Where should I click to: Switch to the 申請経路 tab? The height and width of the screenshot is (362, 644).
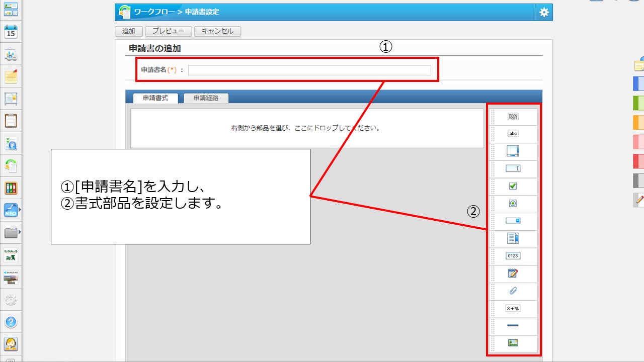tap(206, 98)
